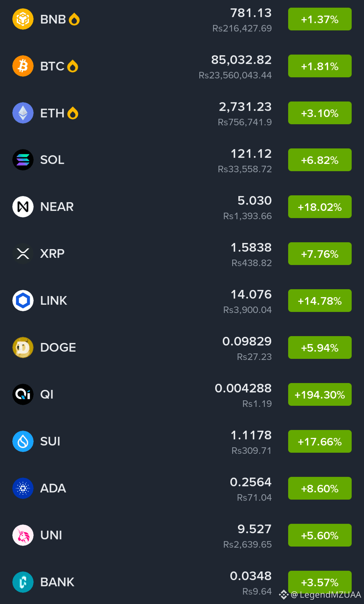Tap the hot flame icon beside ETH

[x=73, y=113]
